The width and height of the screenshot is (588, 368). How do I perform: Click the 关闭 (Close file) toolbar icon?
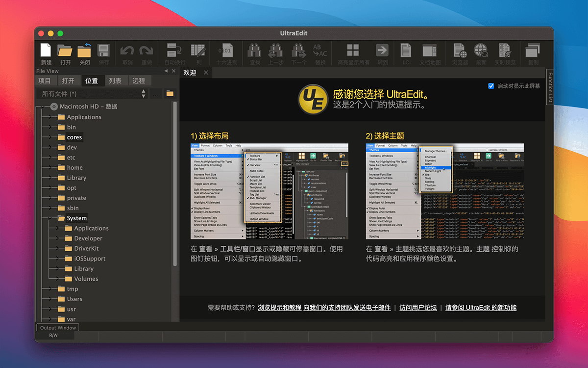point(84,50)
